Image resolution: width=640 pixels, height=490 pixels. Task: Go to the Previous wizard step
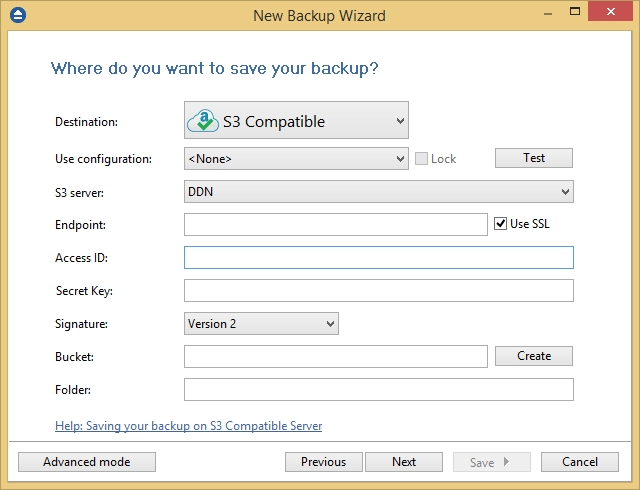pyautogui.click(x=324, y=462)
